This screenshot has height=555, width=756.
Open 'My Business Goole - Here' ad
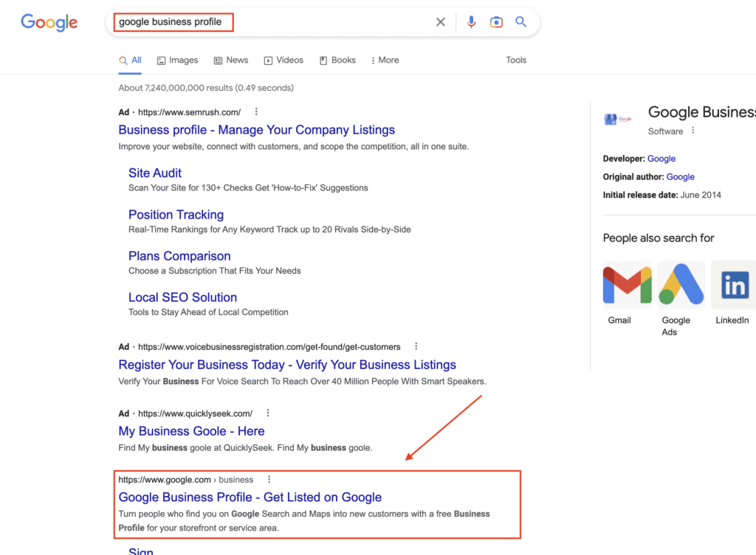coord(191,431)
